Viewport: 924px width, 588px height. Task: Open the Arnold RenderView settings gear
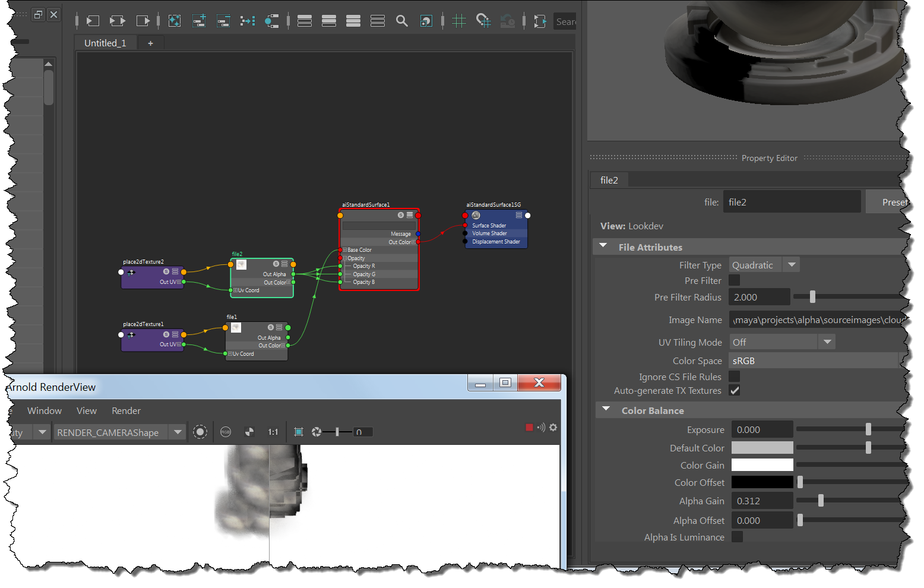553,427
